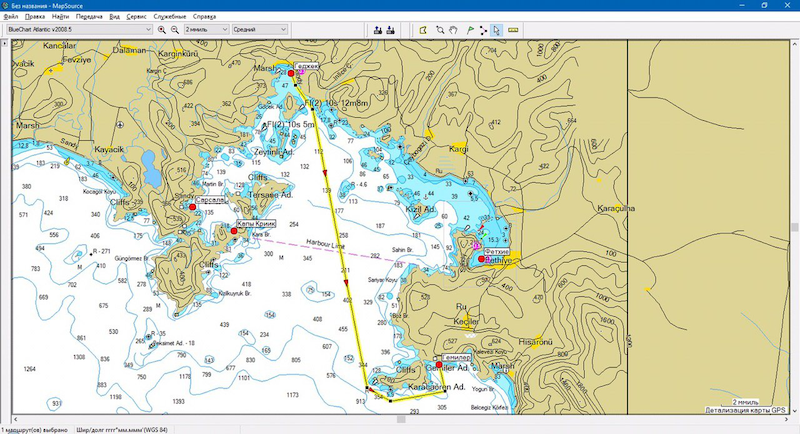This screenshot has width=800, height=434.
Task: Click the Геджек waypoint marker
Action: [291, 73]
